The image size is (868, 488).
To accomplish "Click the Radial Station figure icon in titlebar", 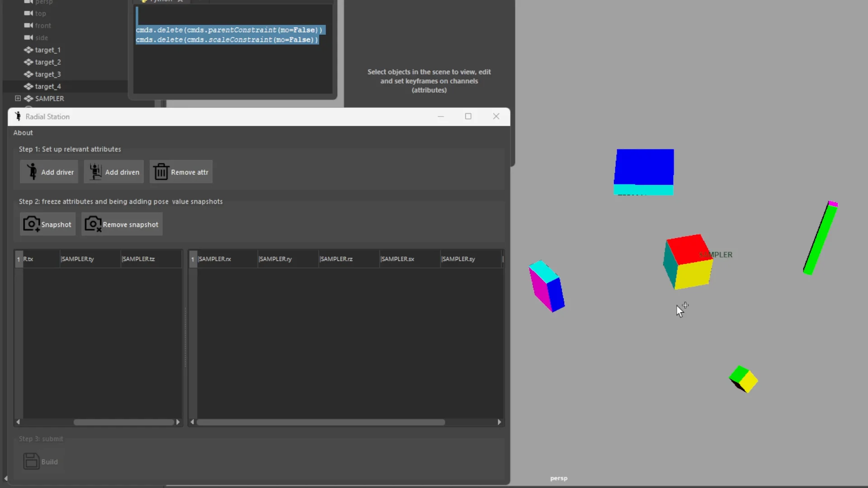I will (x=18, y=116).
